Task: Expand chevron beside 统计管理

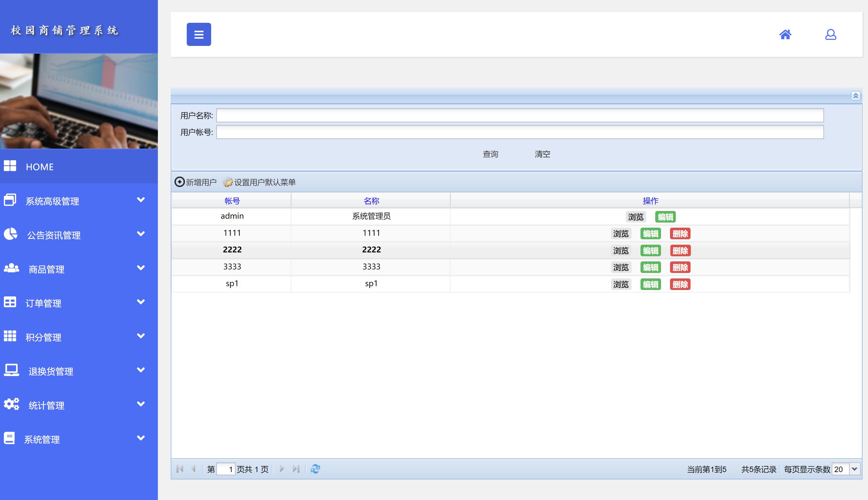Action: pos(141,404)
